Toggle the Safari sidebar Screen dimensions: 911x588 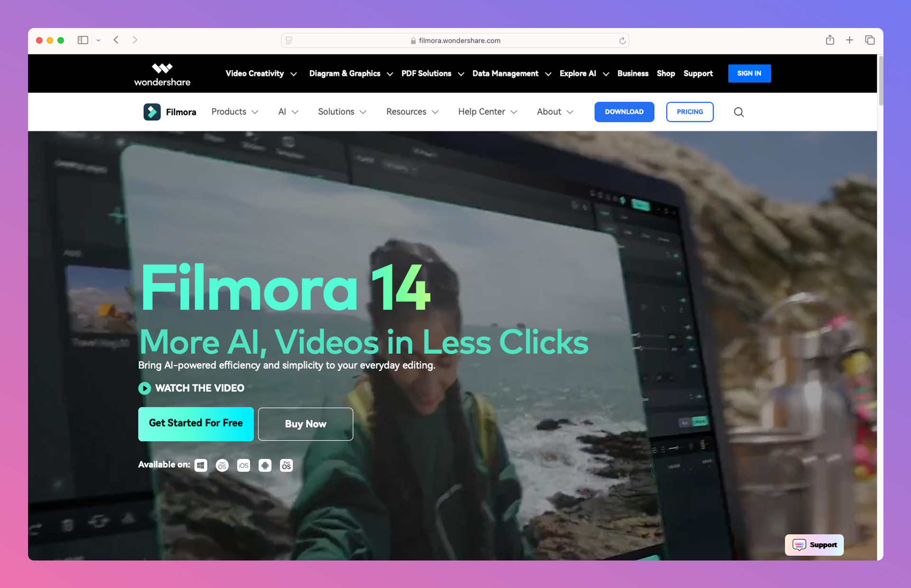[83, 40]
